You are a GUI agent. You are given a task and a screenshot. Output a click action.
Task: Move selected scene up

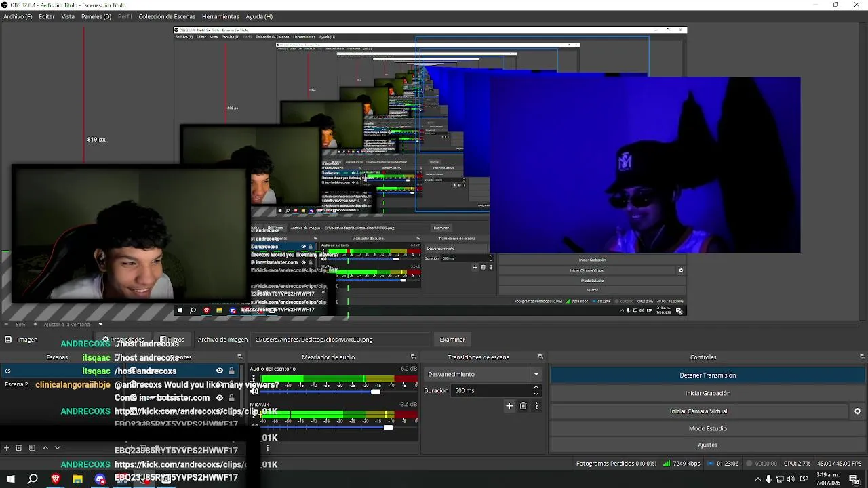[x=45, y=448]
